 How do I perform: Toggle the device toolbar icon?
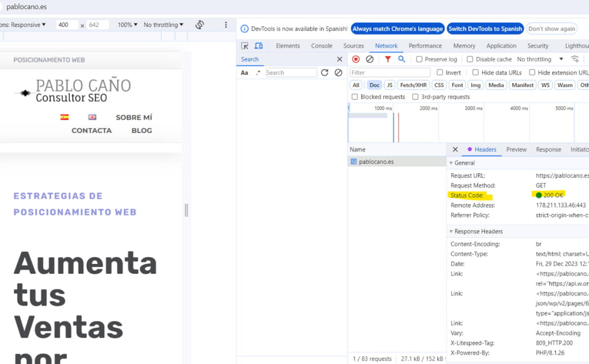click(258, 46)
